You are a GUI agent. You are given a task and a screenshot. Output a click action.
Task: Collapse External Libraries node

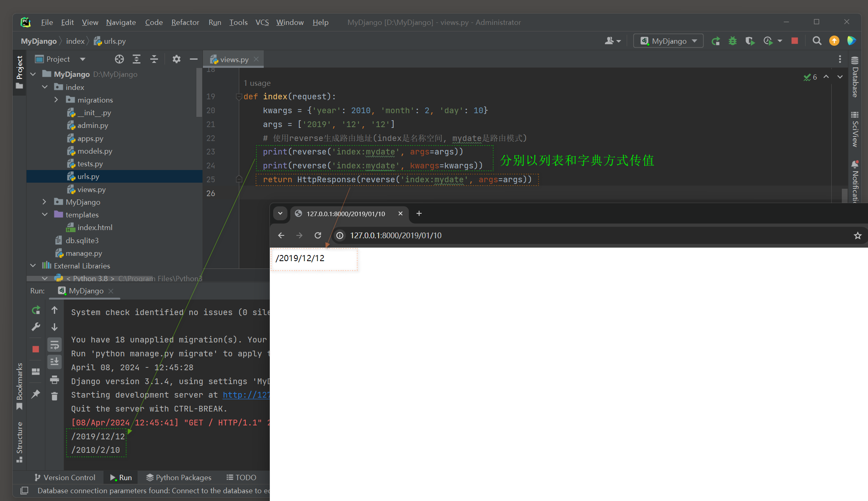point(33,266)
